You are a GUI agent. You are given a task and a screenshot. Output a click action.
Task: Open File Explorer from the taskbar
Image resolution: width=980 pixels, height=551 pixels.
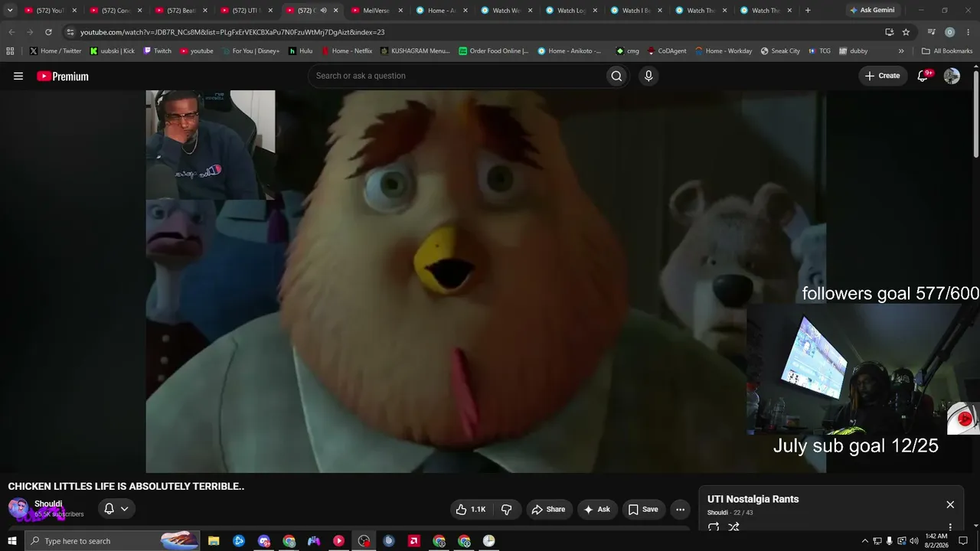point(214,541)
